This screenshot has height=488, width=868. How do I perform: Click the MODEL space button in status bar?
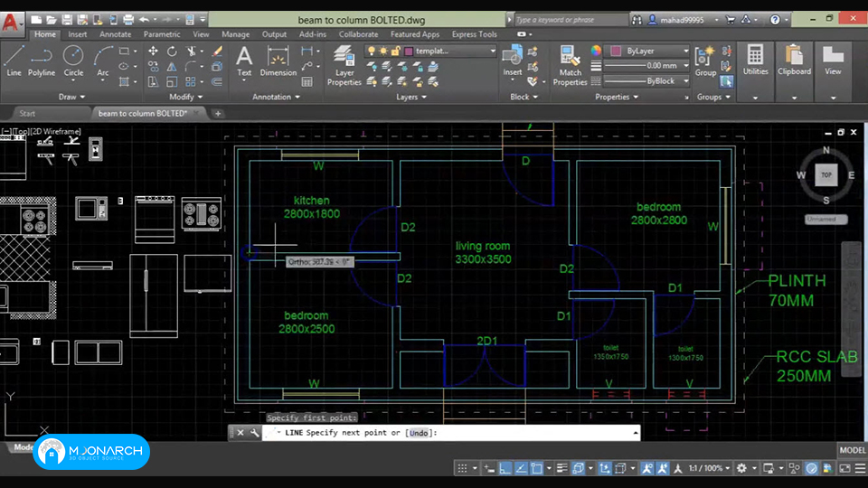click(x=852, y=450)
